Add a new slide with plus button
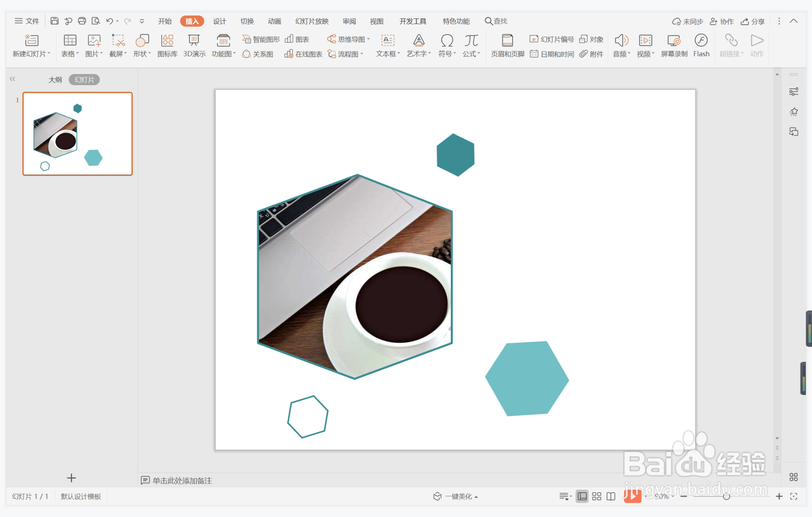Screen dimensions: 812x517 (x=71, y=477)
